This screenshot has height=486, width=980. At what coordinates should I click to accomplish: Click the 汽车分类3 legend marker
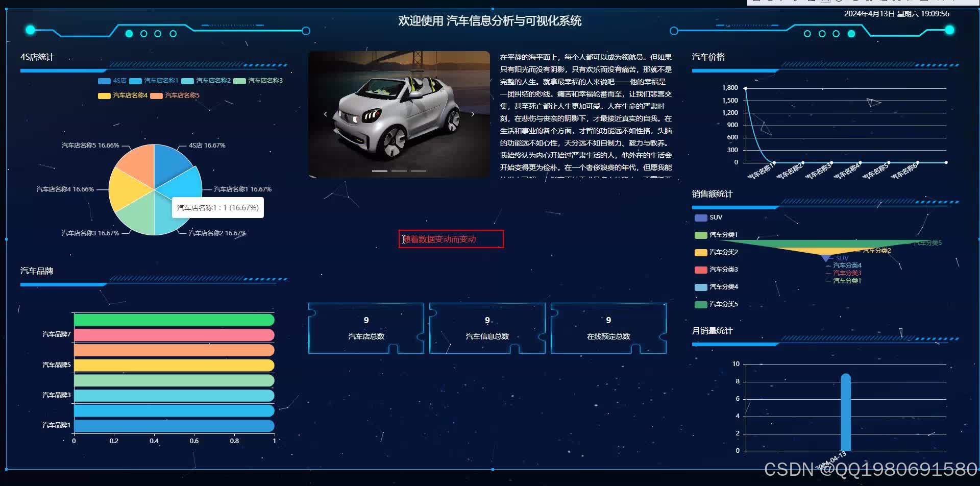click(701, 270)
